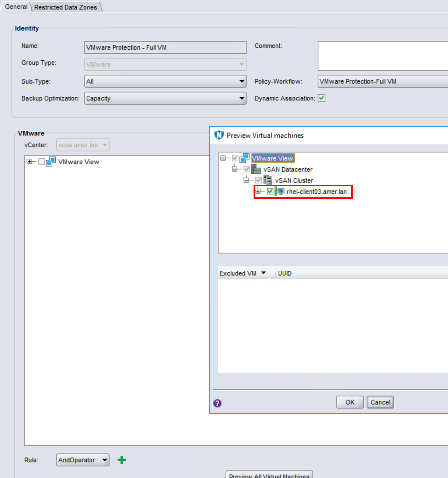The height and width of the screenshot is (478, 448).
Task: Add a rule using the green plus icon
Action: click(x=122, y=460)
